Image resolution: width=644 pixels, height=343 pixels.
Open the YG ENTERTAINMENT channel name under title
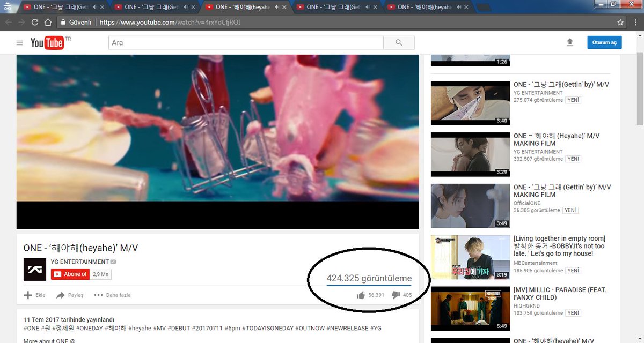(x=80, y=262)
